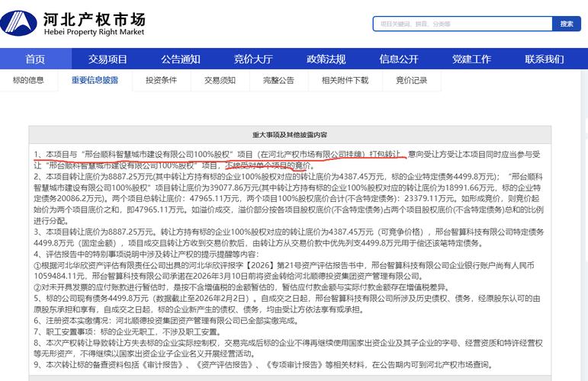Open the 首页 home menu
Screen dimensions: 588x381
click(x=35, y=59)
